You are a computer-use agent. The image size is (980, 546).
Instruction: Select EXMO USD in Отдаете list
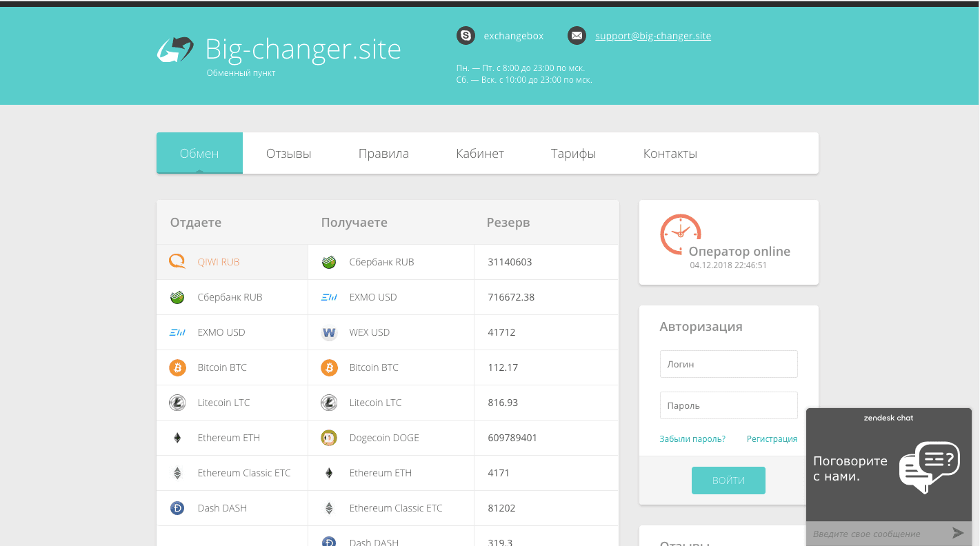[x=221, y=332]
